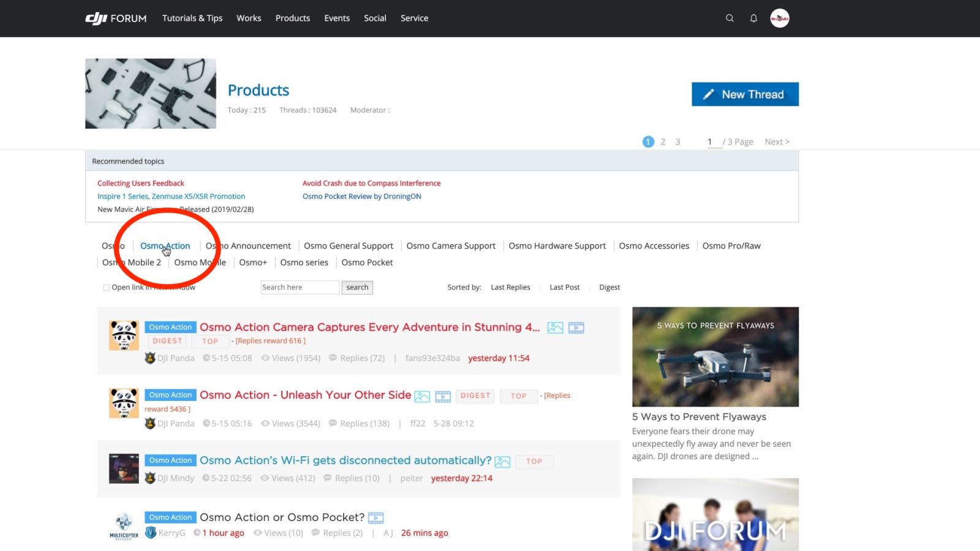Open 5 Ways to Prevent Flyaways thumbnail
980x551 pixels.
[x=715, y=357]
